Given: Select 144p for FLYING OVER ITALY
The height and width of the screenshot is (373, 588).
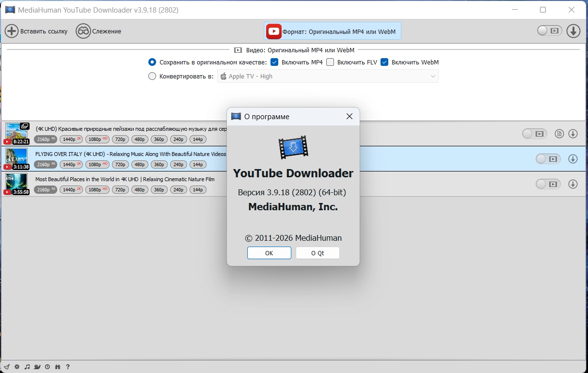Looking at the screenshot, I should [198, 164].
